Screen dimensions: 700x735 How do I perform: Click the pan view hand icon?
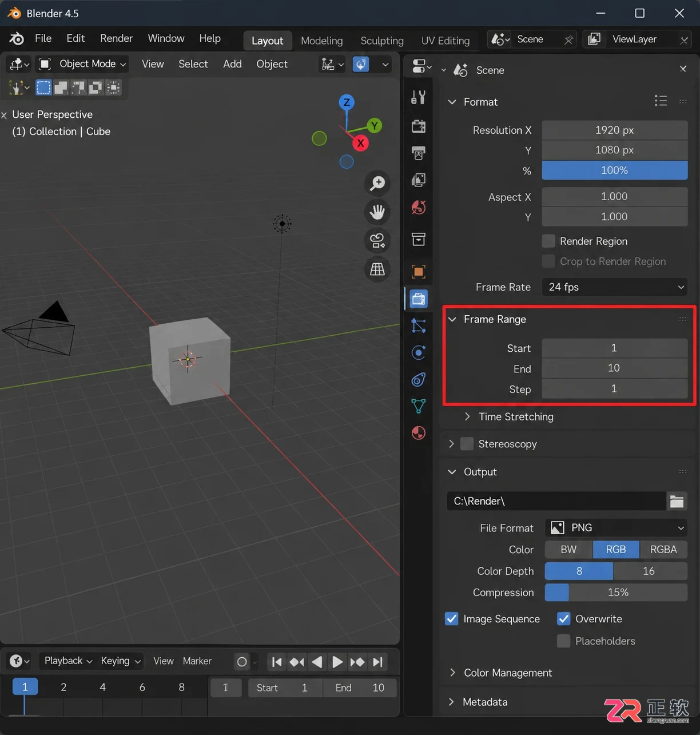click(377, 212)
